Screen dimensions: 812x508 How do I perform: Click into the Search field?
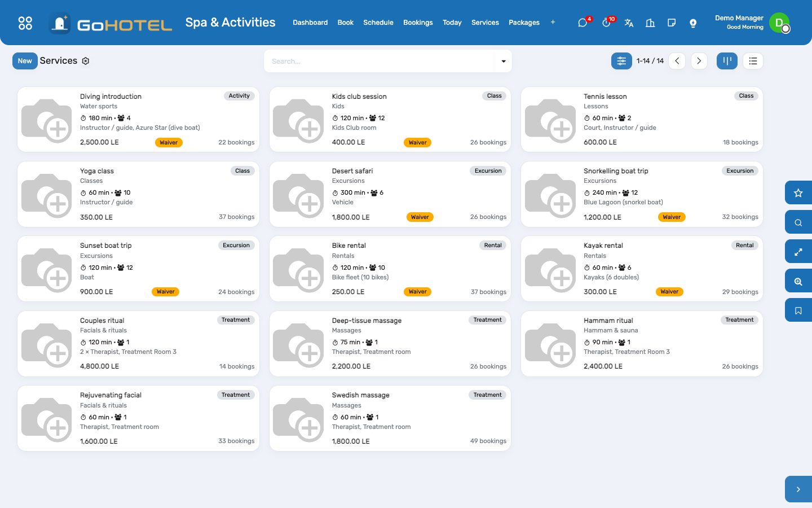(379, 61)
